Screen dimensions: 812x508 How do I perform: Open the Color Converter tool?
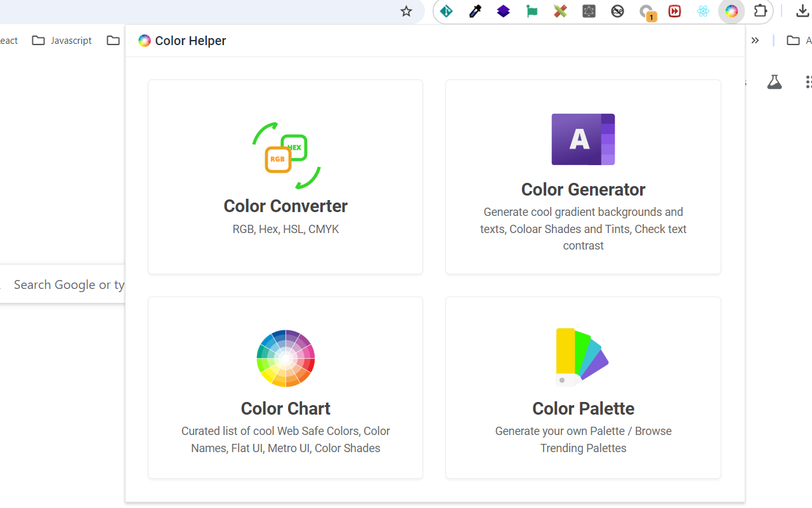[x=285, y=177]
